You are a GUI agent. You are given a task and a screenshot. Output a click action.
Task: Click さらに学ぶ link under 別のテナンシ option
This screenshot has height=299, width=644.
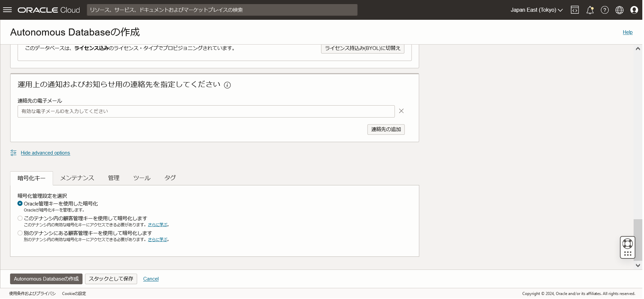point(158,240)
